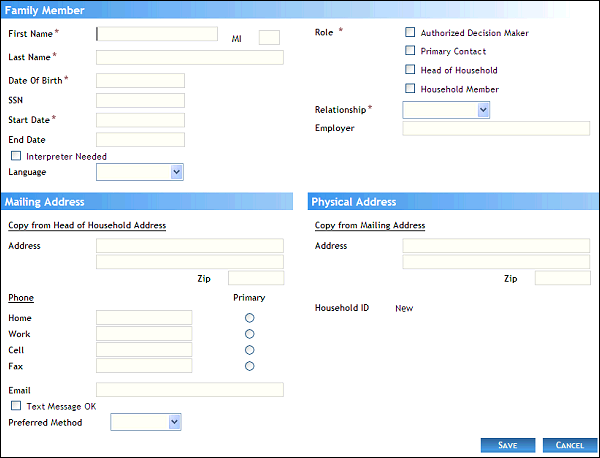Enable the Primary Contact role checkbox

pyautogui.click(x=410, y=51)
